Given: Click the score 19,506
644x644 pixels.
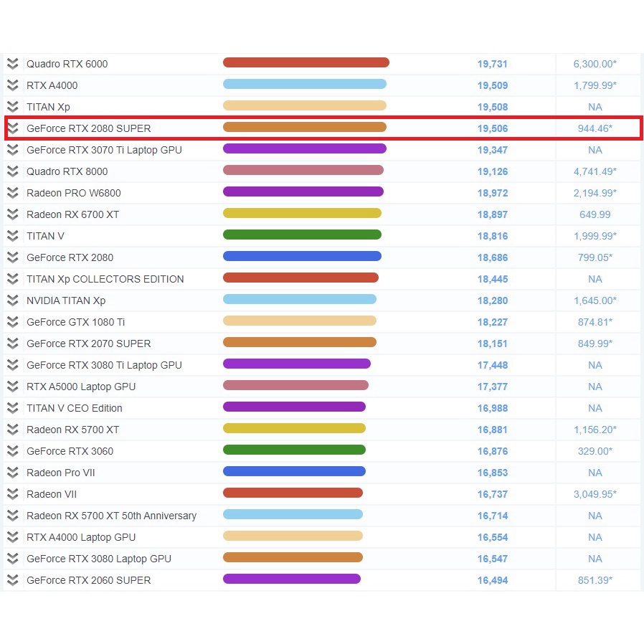Looking at the screenshot, I should point(493,128).
